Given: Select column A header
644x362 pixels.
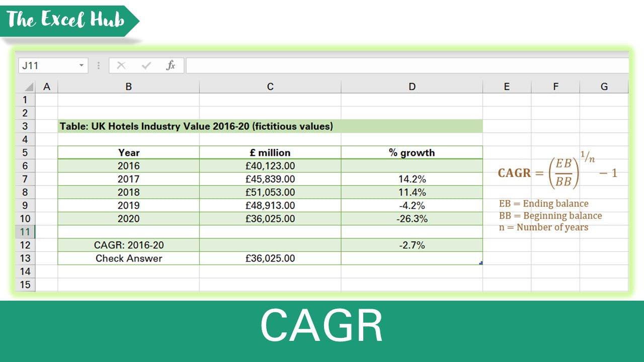Looking at the screenshot, I should tap(47, 87).
